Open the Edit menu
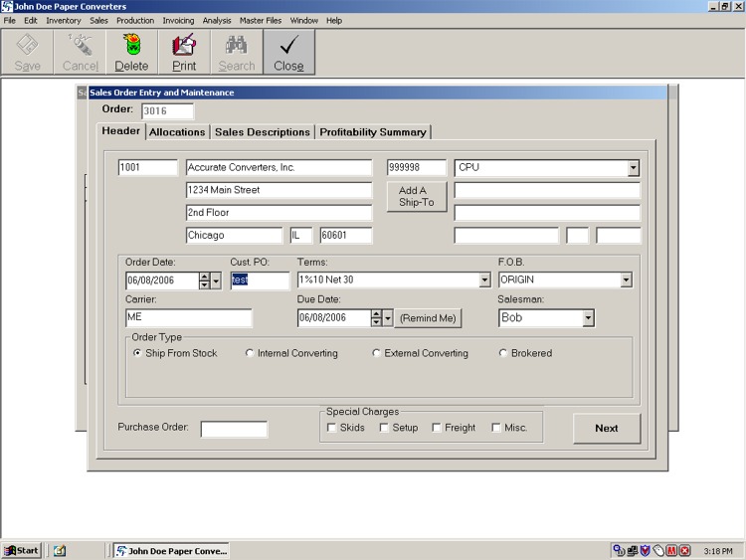 [31, 21]
